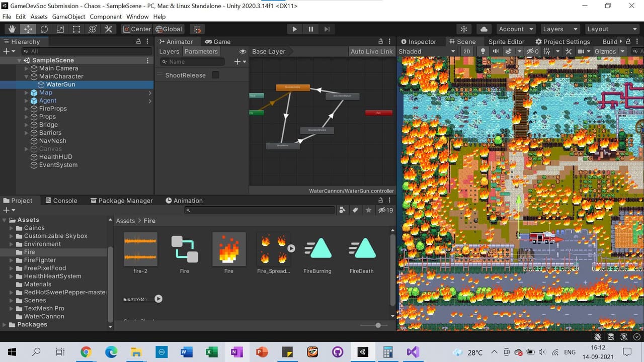Click the Play button
The width and height of the screenshot is (644, 362).
(x=295, y=29)
